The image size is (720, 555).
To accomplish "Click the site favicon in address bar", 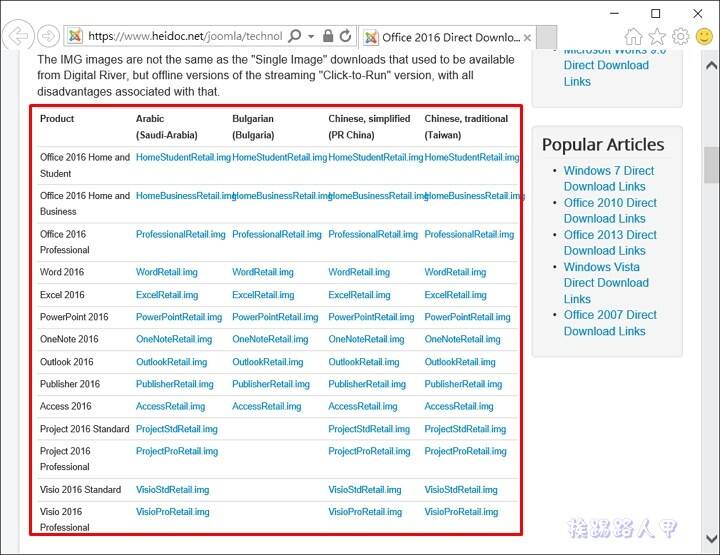I will (75, 36).
